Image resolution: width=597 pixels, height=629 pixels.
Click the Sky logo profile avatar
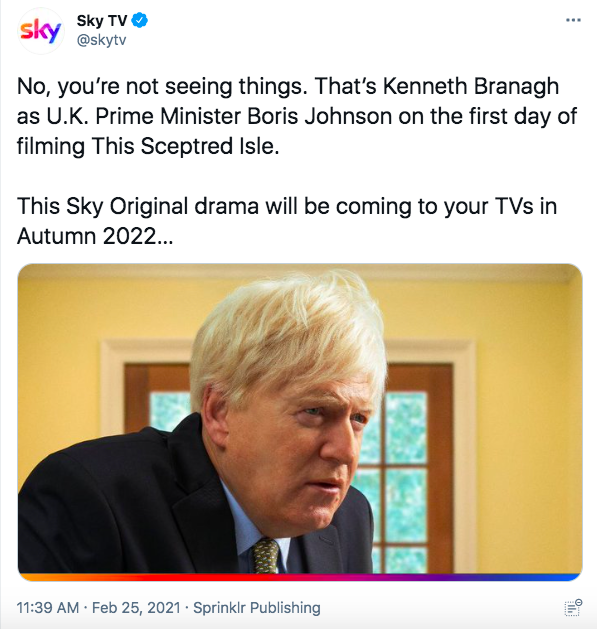point(41,30)
